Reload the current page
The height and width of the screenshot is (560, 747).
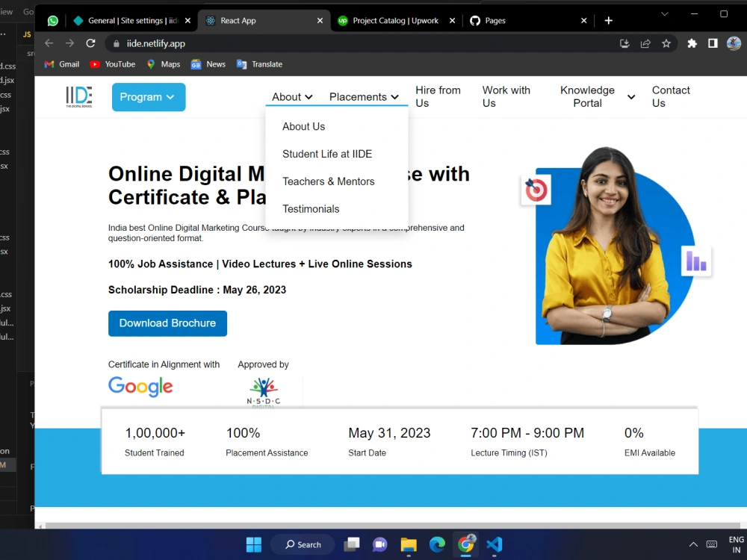point(90,43)
